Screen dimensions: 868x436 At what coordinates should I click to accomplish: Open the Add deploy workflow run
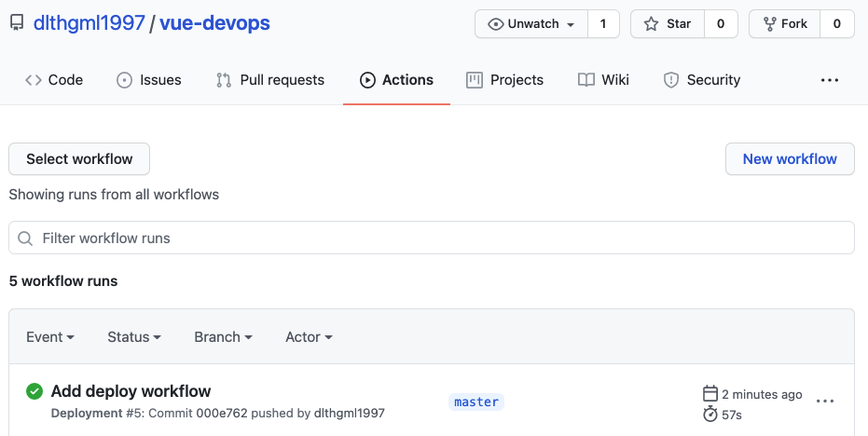tap(131, 391)
